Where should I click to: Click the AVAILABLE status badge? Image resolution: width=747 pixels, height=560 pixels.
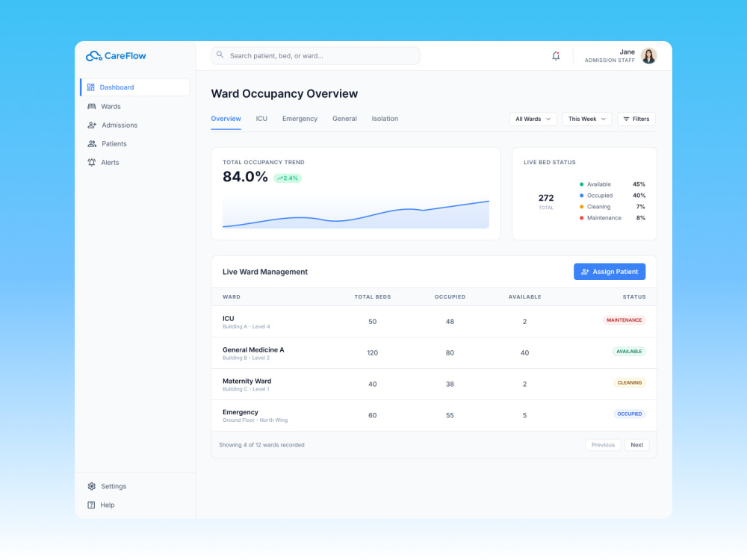pos(629,352)
